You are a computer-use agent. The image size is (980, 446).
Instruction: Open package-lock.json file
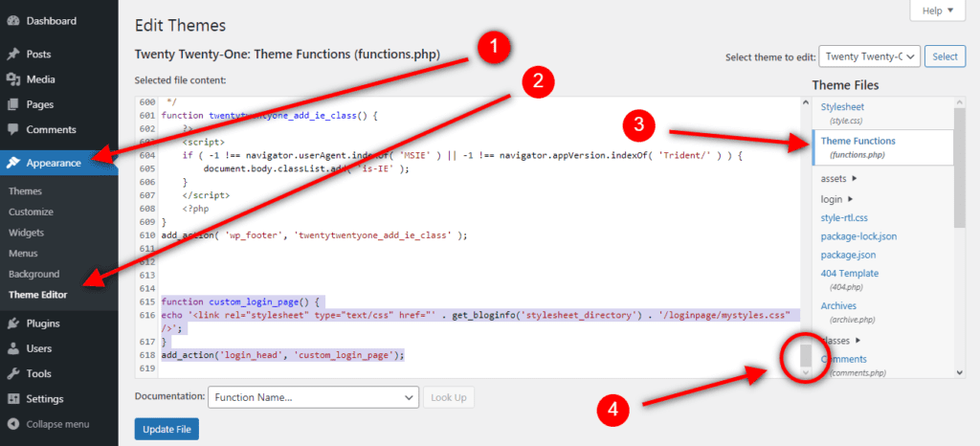click(858, 236)
